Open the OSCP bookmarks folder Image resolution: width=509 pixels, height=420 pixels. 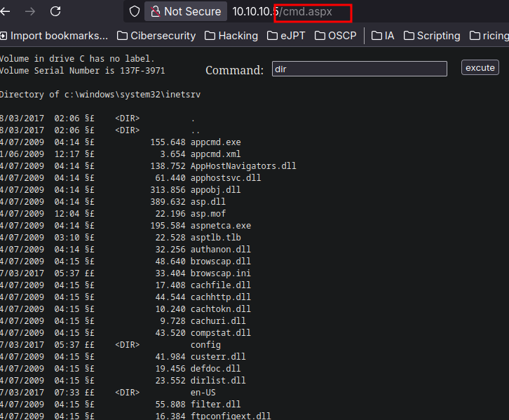pos(336,36)
